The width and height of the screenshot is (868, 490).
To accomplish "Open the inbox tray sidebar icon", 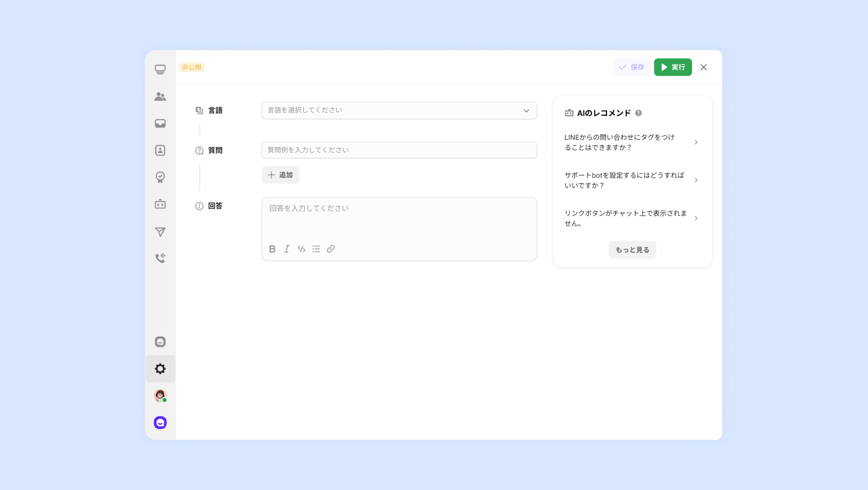I will [x=160, y=124].
